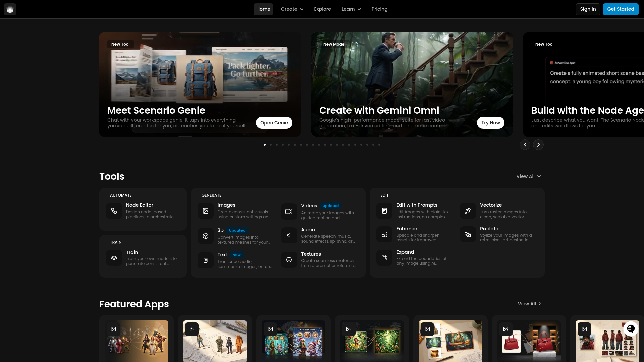Click the Expand tool title
Image resolution: width=644 pixels, height=362 pixels.
405,252
